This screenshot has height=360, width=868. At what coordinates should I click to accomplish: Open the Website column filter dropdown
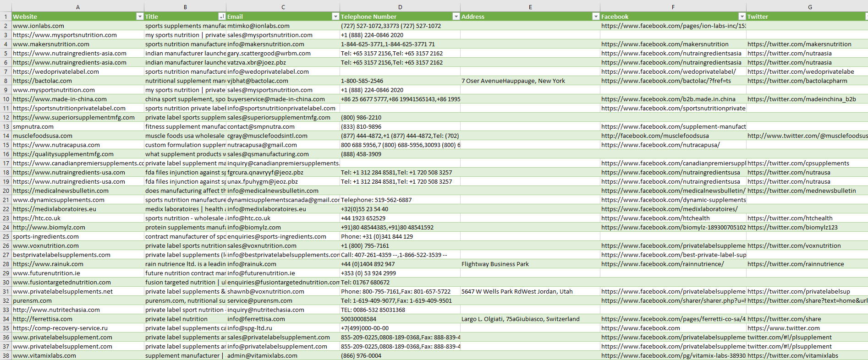tap(140, 16)
